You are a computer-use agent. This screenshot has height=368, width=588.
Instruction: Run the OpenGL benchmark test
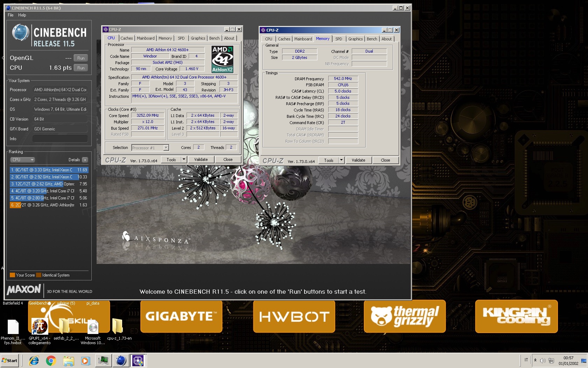pyautogui.click(x=81, y=58)
